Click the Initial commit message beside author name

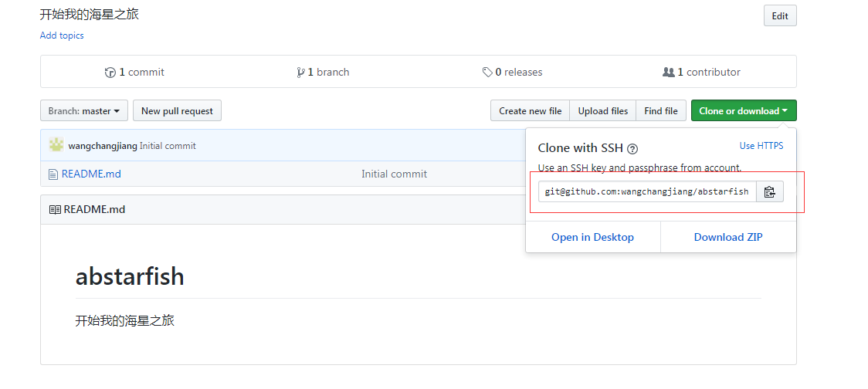point(168,146)
